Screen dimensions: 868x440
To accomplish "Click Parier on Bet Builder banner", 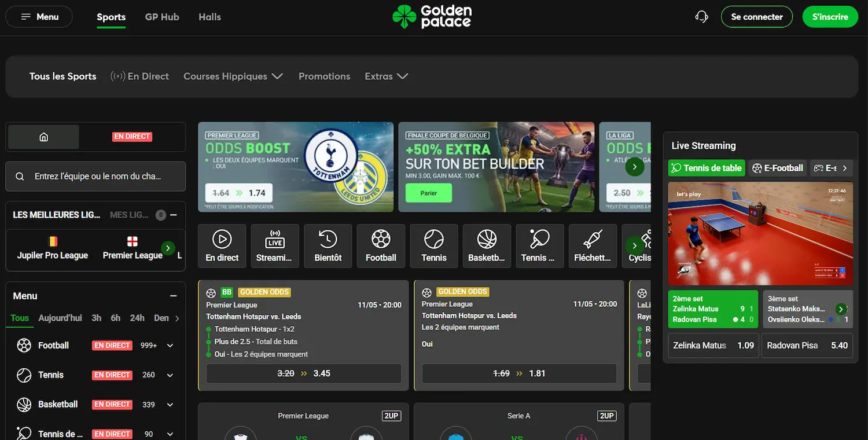I will [429, 193].
